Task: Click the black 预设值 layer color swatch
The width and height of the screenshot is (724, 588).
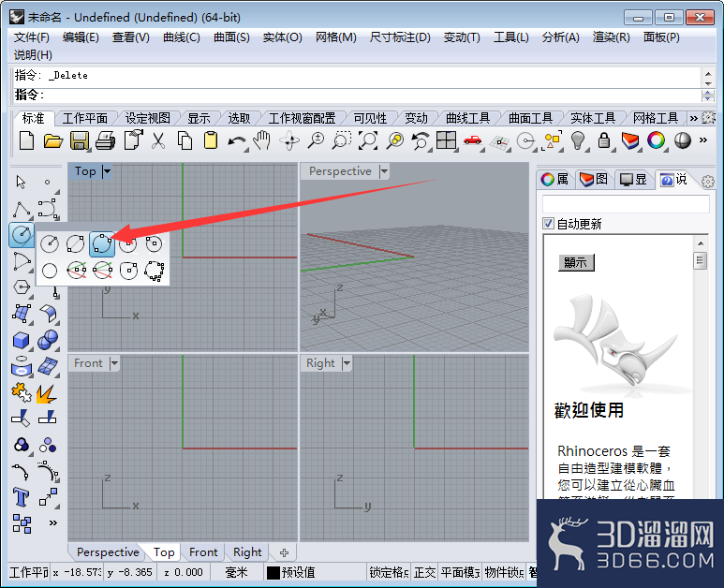Action: click(x=273, y=573)
